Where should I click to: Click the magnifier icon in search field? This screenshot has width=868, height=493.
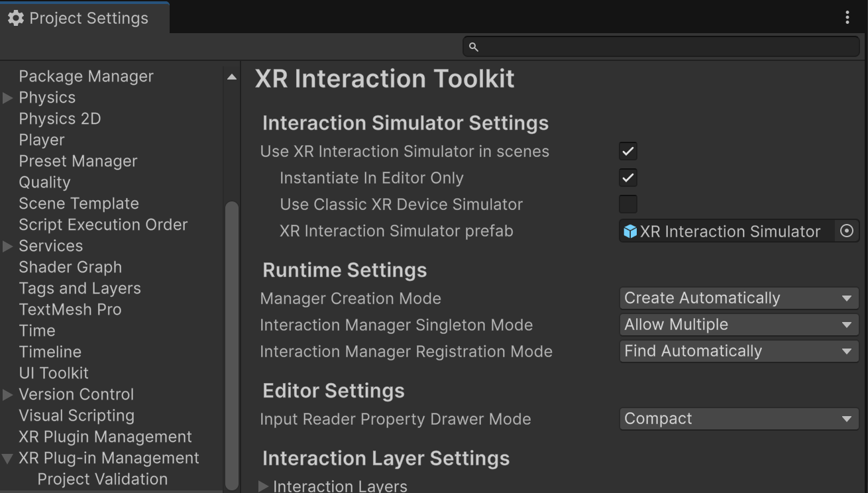[x=473, y=46]
